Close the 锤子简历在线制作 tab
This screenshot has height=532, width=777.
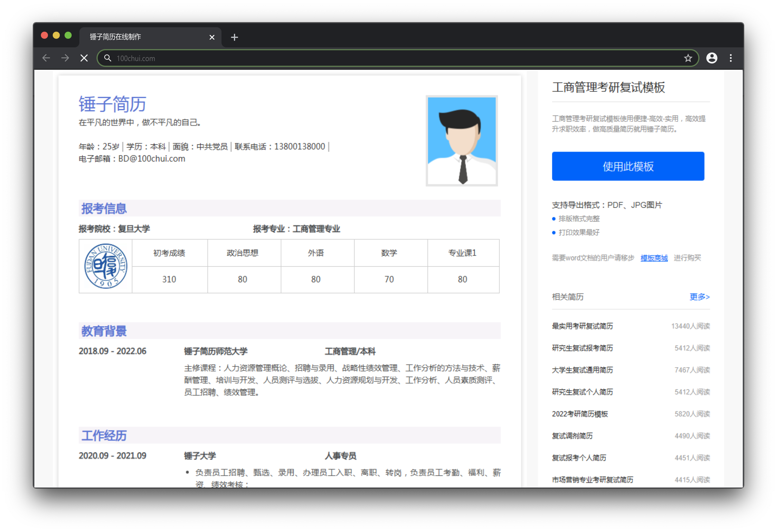tap(212, 37)
